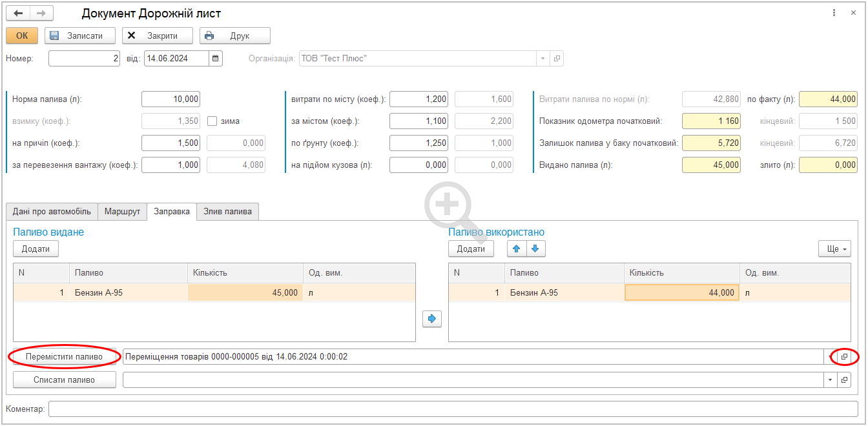Open the window's three-dot menu

[833, 13]
